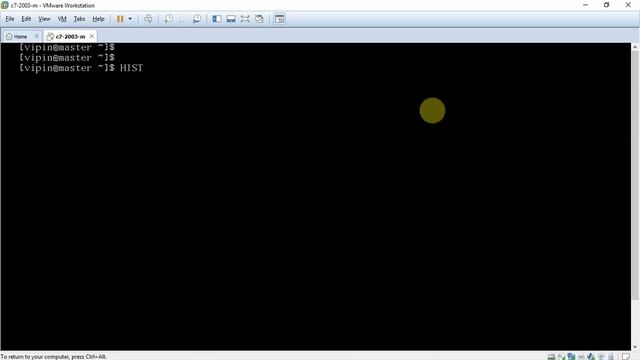Click the VMware Workstation title bar icon

tap(5, 5)
